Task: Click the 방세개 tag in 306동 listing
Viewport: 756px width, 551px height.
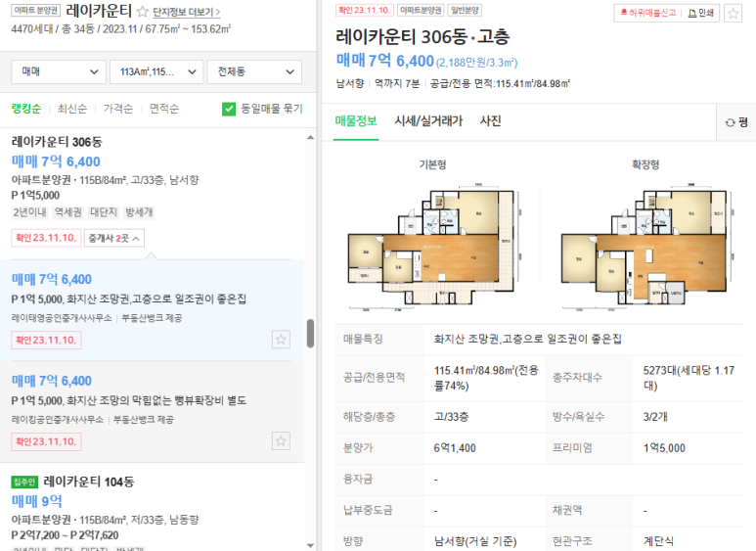Action: (x=139, y=212)
